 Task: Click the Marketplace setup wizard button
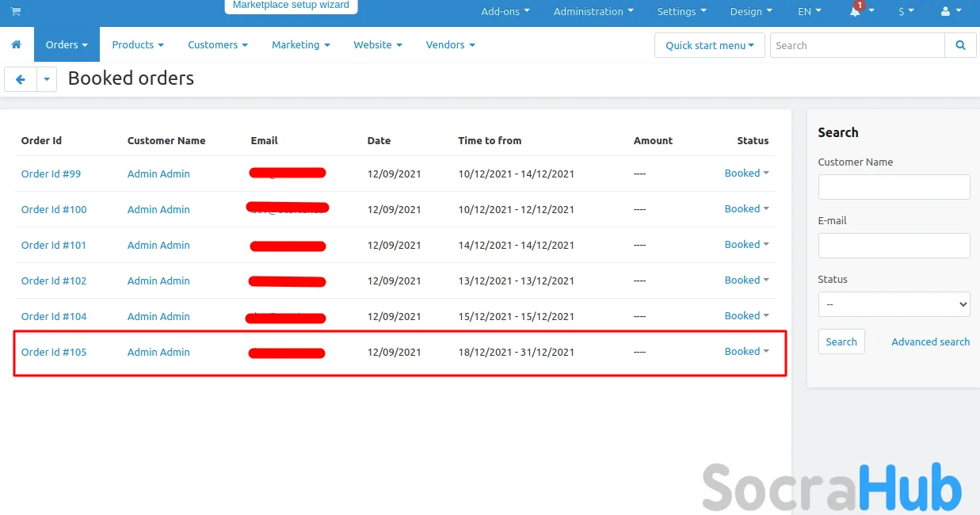tap(291, 6)
